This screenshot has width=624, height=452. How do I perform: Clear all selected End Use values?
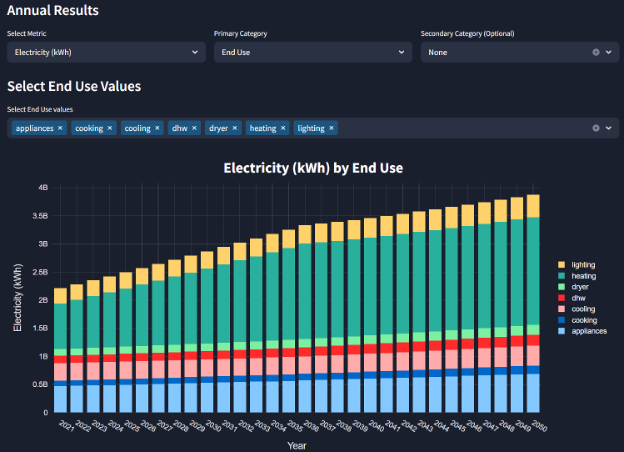pos(596,128)
